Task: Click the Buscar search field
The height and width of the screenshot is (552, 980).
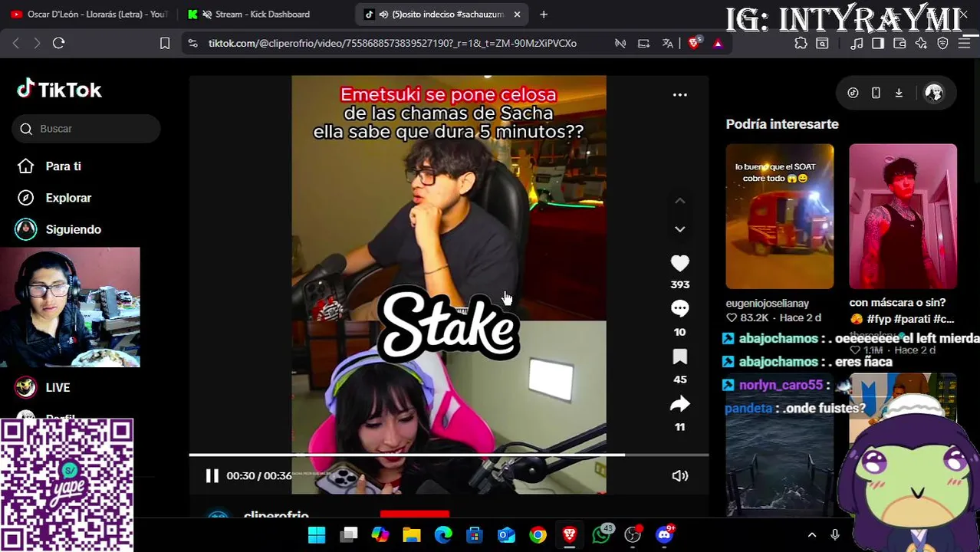Action: (x=86, y=129)
